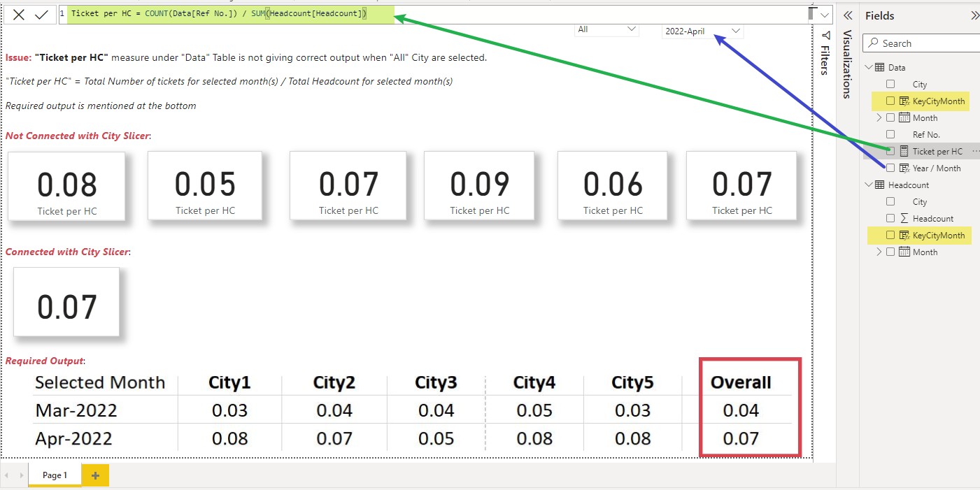The width and height of the screenshot is (980, 490).
Task: Open the month slicer showing 2022-April
Action: (x=702, y=31)
